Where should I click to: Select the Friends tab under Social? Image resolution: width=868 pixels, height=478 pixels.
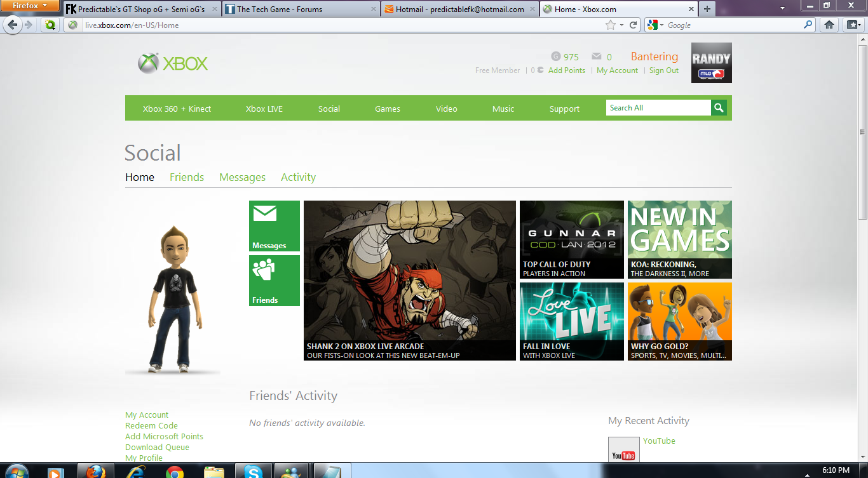(187, 177)
